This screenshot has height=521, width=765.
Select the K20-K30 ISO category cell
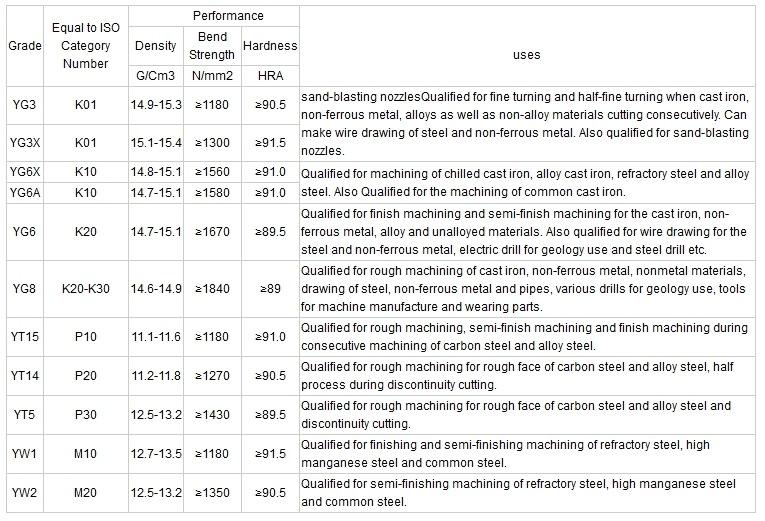pyautogui.click(x=85, y=289)
